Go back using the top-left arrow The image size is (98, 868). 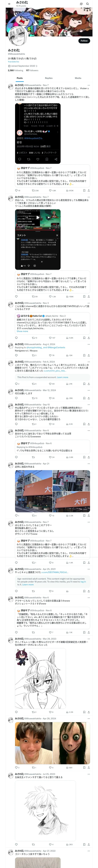coord(9,4)
